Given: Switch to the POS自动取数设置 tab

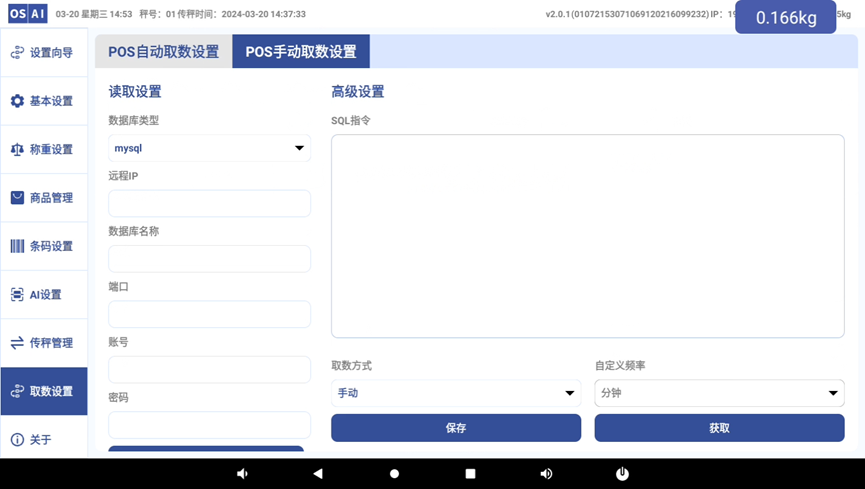Looking at the screenshot, I should coord(163,52).
